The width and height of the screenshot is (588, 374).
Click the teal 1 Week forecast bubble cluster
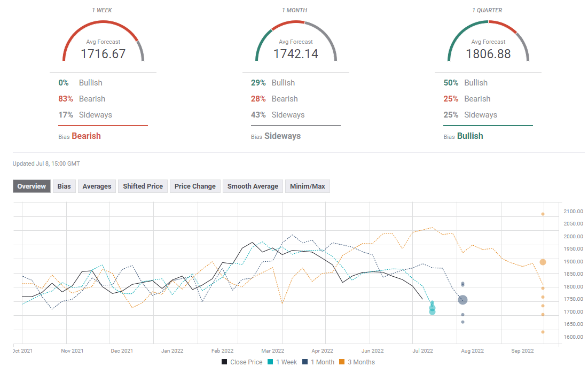pyautogui.click(x=432, y=308)
